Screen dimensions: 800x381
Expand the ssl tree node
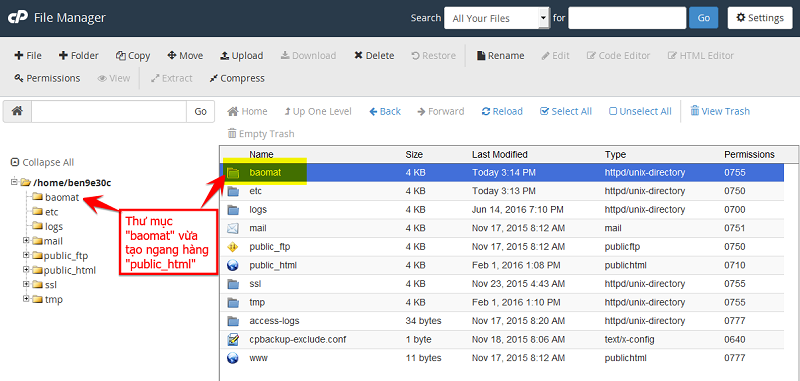[x=26, y=283]
